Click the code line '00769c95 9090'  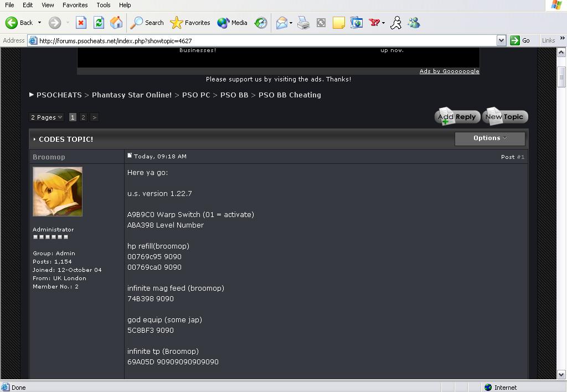tap(154, 257)
